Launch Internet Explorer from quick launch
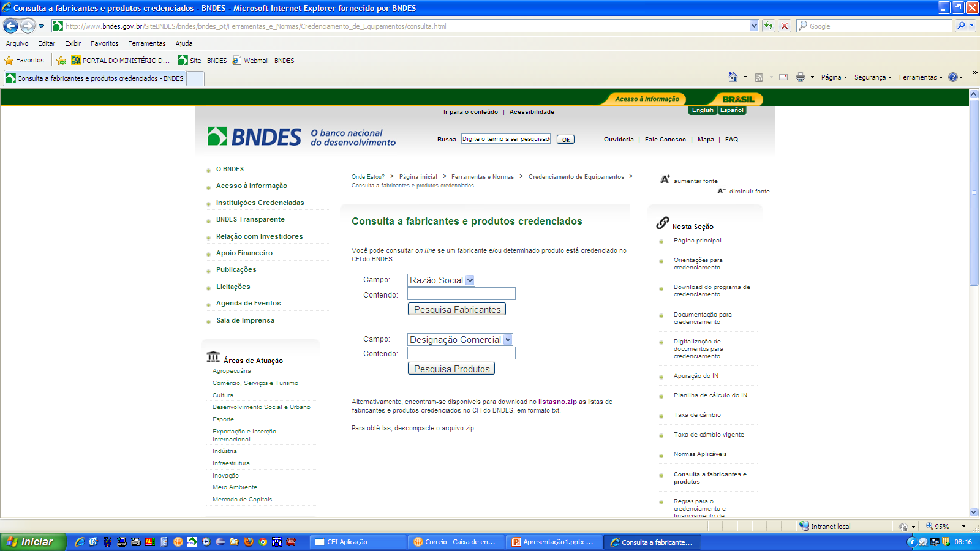The height and width of the screenshot is (551, 980). (x=80, y=542)
